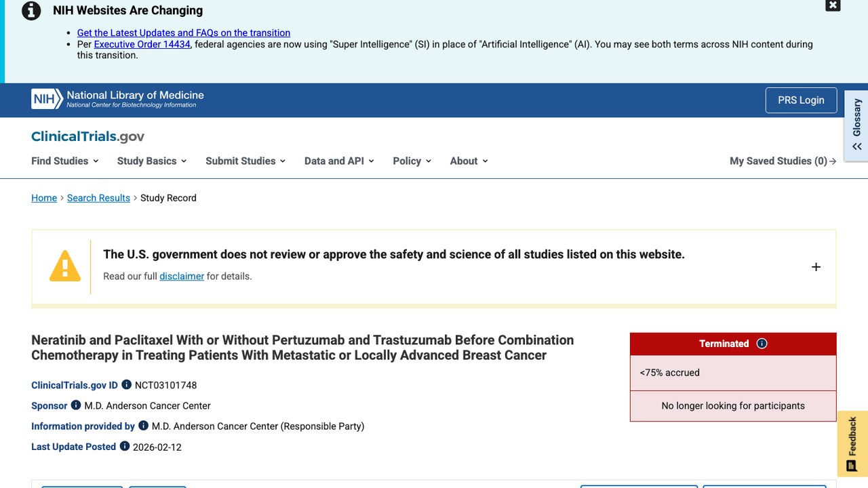This screenshot has height=488, width=868.
Task: Open the Submit Studies dropdown menu
Action: pos(245,161)
